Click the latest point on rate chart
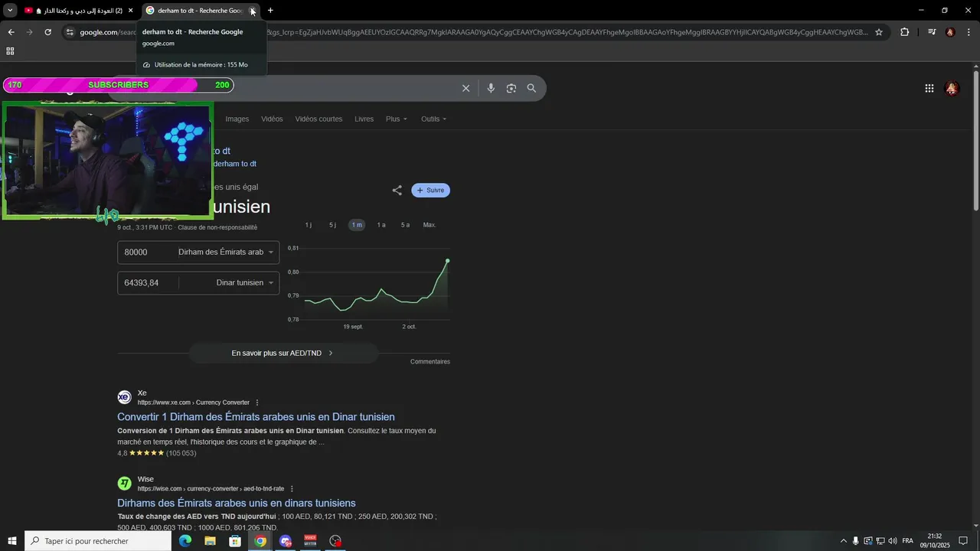 click(448, 261)
